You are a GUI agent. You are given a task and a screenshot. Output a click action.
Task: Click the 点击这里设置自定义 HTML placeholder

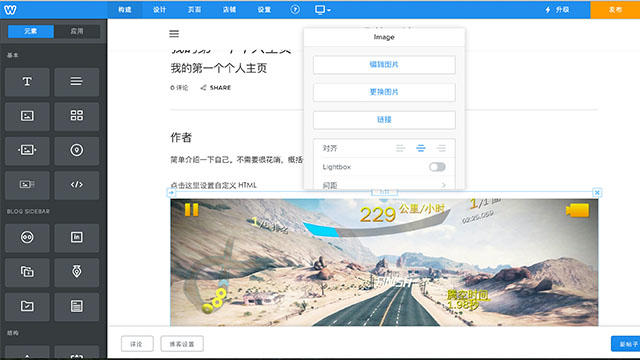(x=213, y=185)
